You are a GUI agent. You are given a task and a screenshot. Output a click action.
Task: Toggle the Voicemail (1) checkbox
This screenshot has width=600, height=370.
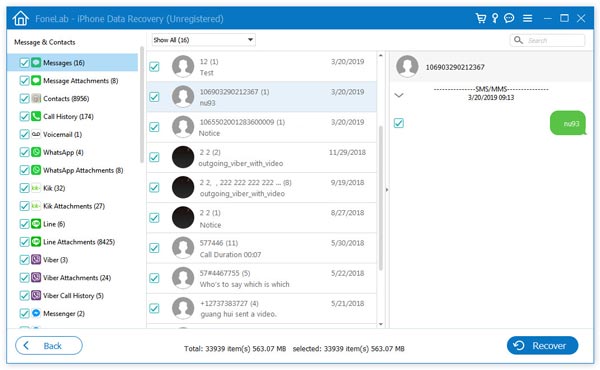point(24,134)
